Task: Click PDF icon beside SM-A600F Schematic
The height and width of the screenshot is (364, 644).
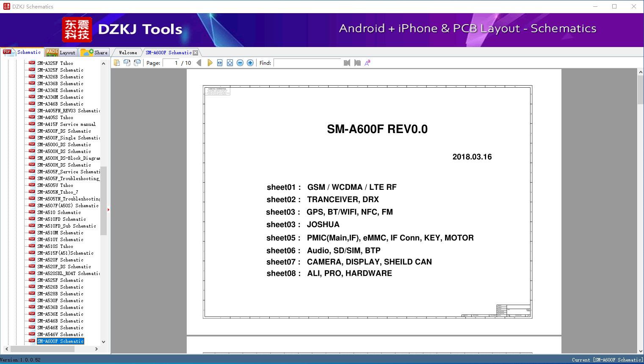Action: click(32, 341)
